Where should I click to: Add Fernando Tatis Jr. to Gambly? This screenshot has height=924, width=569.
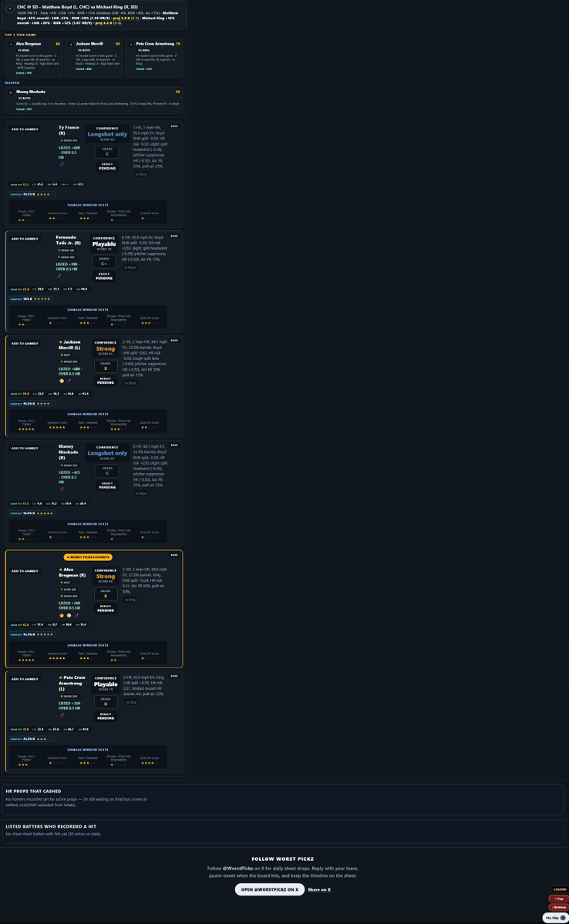click(25, 239)
